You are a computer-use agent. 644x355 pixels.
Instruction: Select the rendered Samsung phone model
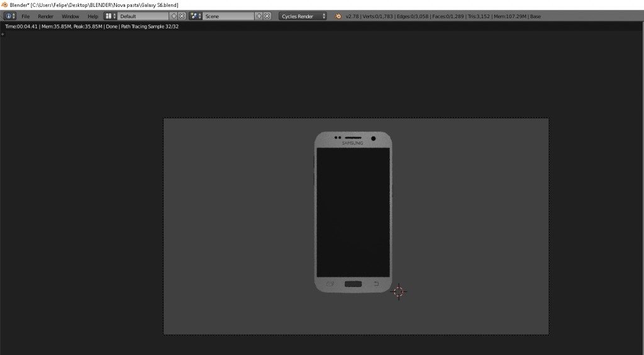[x=353, y=212]
